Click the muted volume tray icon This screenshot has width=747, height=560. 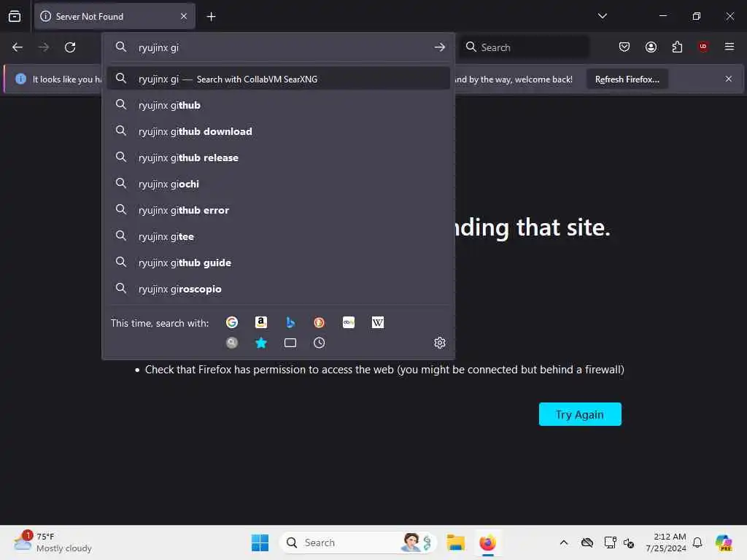(x=629, y=542)
